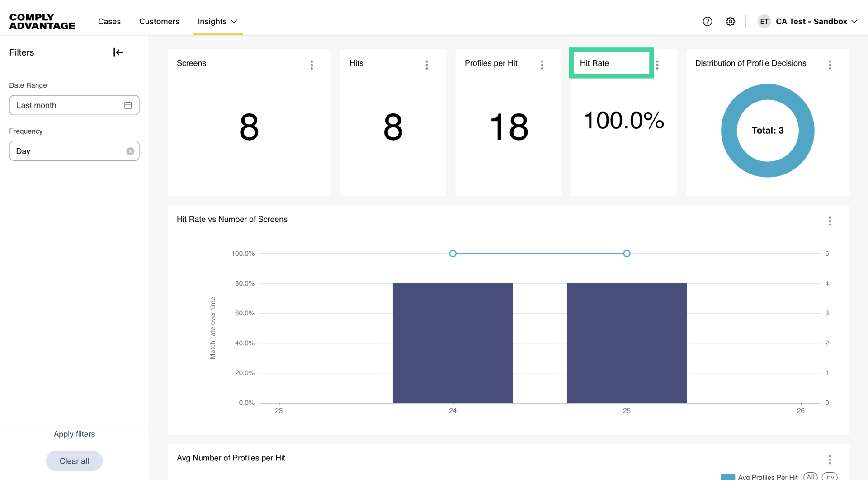Collapse the Filters side panel
The width and height of the screenshot is (868, 488).
pyautogui.click(x=118, y=52)
